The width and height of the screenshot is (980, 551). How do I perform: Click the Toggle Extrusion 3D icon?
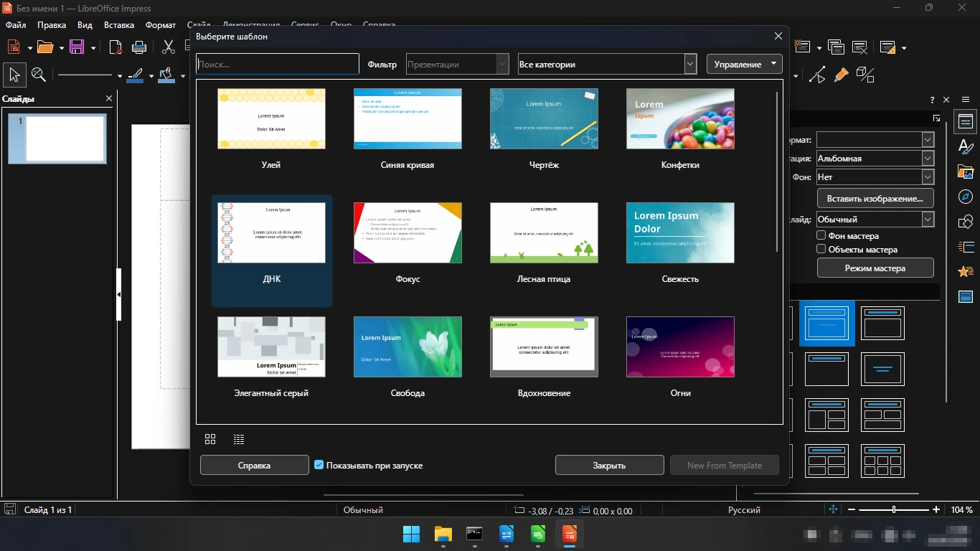[x=865, y=75]
